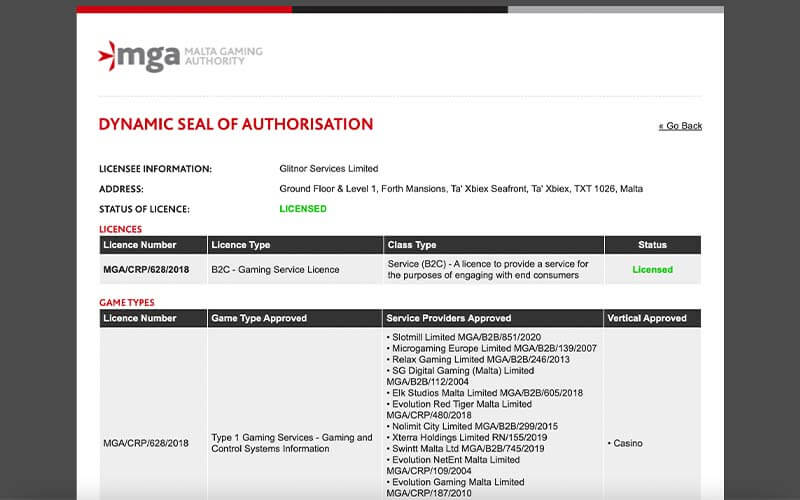The image size is (800, 500).
Task: Click the MGA Malta Gaming Authority logo
Action: 180,56
